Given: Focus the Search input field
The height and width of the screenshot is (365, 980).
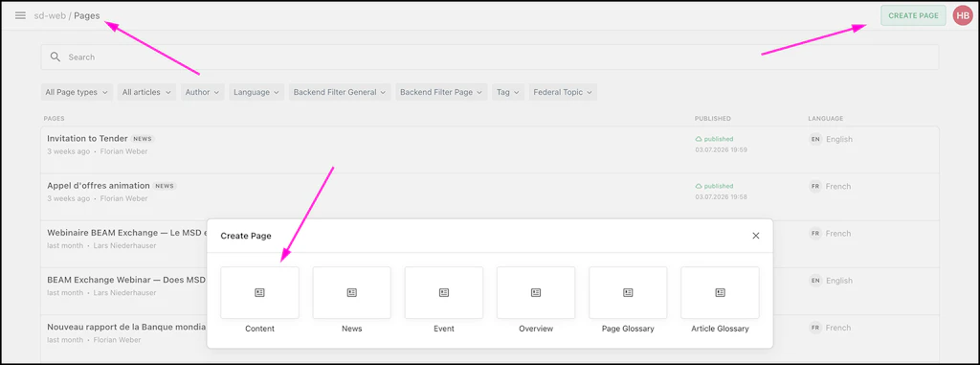Looking at the screenshot, I should 489,57.
